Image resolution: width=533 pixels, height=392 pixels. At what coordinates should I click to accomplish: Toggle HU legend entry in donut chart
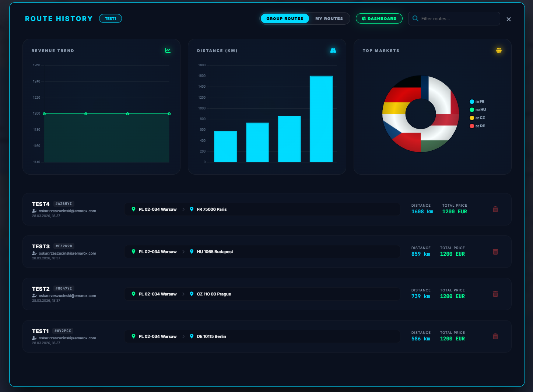point(478,110)
